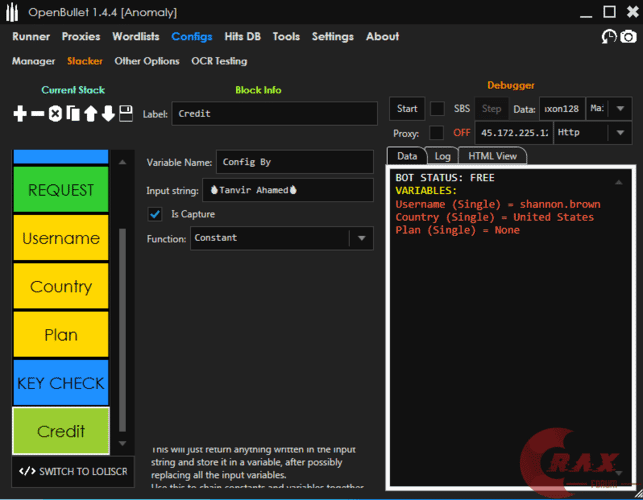Enable the SBS step-by-step checkbox
This screenshot has height=500, width=643.
[x=437, y=108]
